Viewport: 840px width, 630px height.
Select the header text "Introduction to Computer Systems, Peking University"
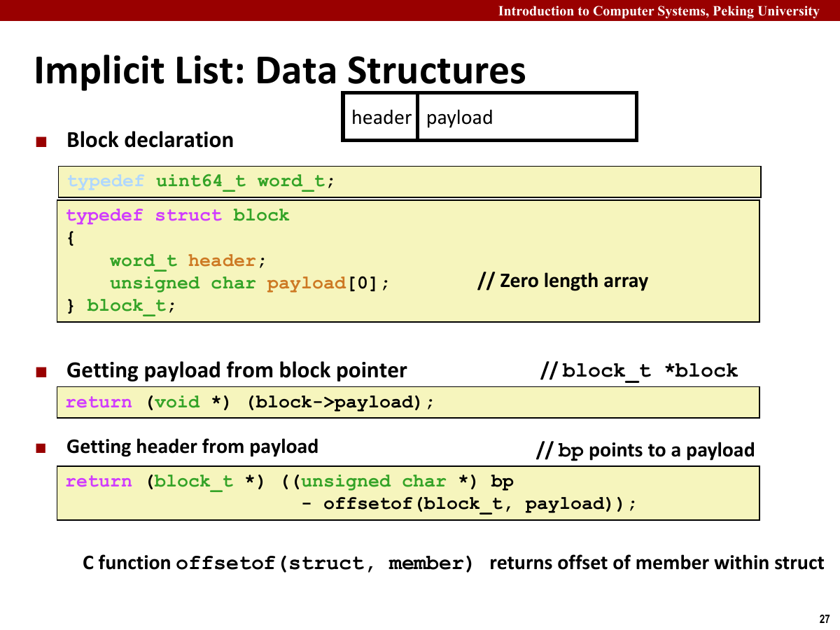point(659,10)
